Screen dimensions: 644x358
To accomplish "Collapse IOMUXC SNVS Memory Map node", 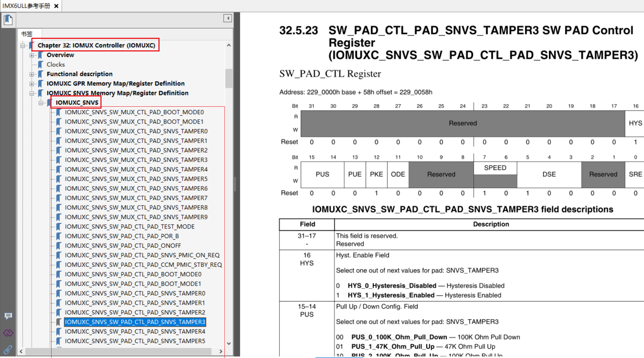I will pos(32,93).
